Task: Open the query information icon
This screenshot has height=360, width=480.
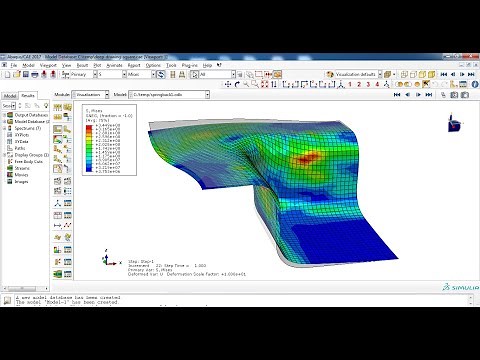Action: pyautogui.click(x=475, y=84)
